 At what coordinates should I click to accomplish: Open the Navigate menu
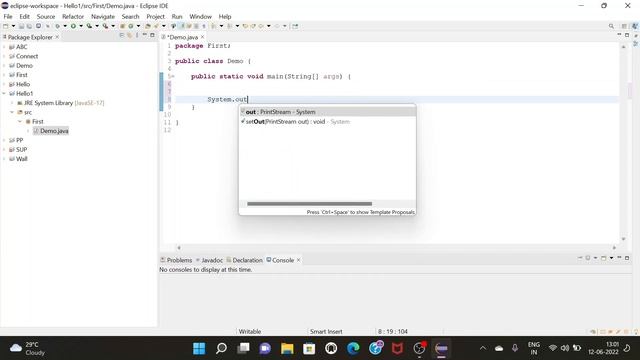pyautogui.click(x=103, y=16)
